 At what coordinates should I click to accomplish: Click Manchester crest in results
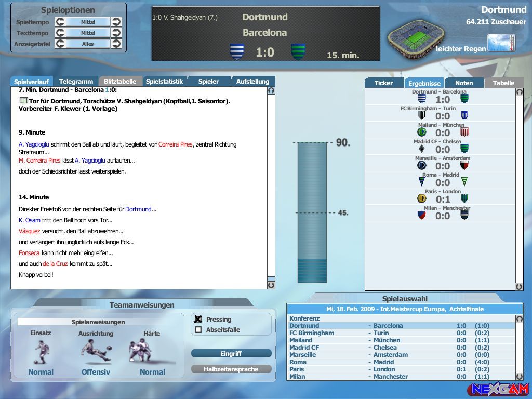click(x=464, y=215)
